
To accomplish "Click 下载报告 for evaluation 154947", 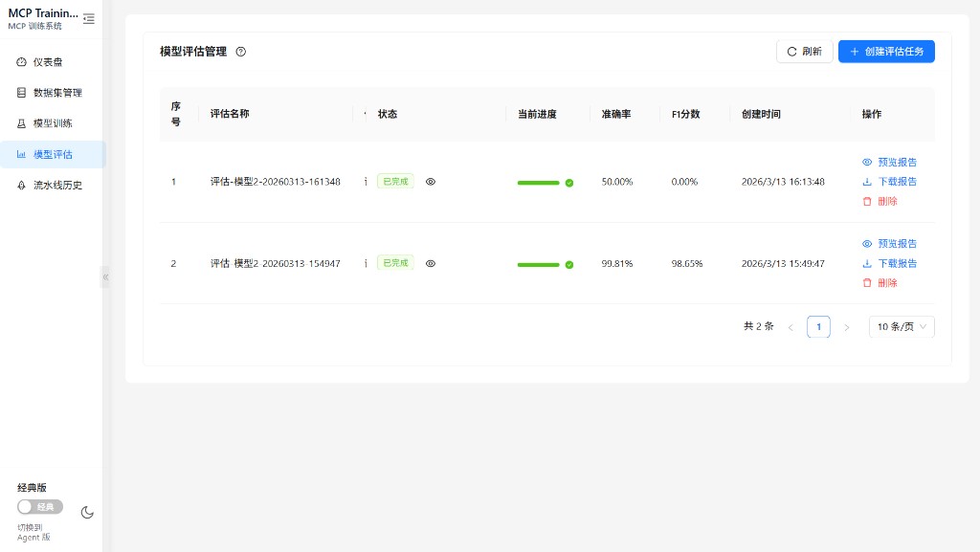I will coord(889,263).
